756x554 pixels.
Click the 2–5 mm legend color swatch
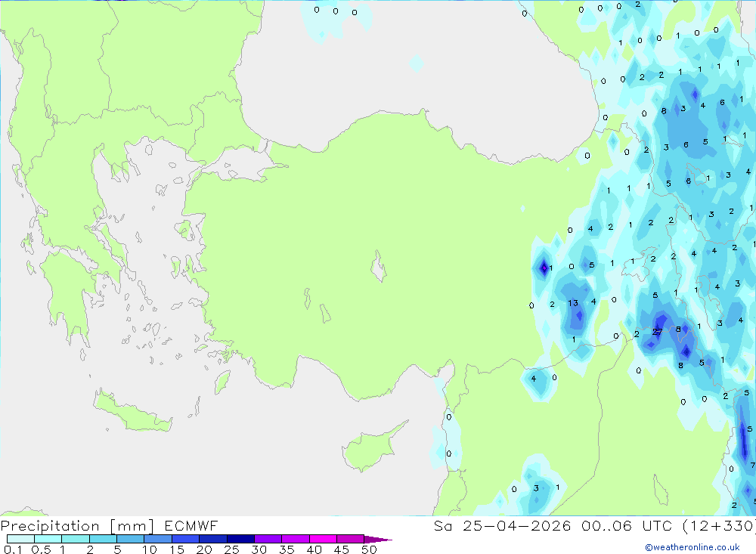tap(103, 539)
